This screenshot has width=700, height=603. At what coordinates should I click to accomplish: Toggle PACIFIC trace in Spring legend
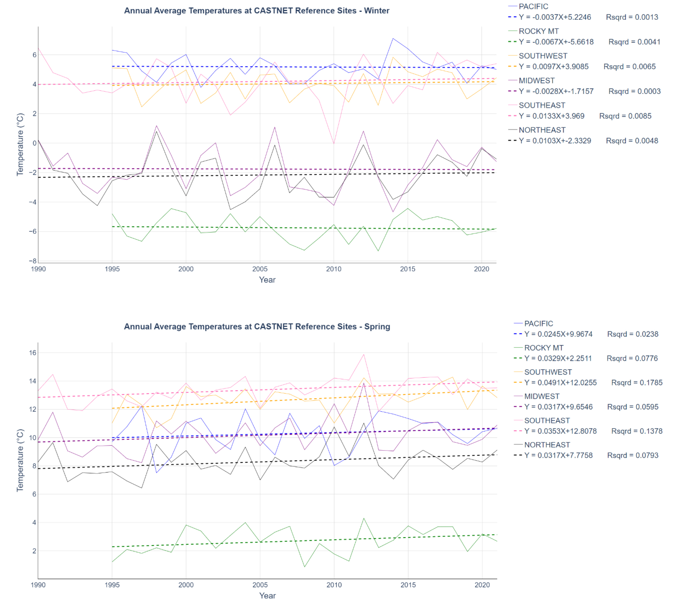[538, 323]
